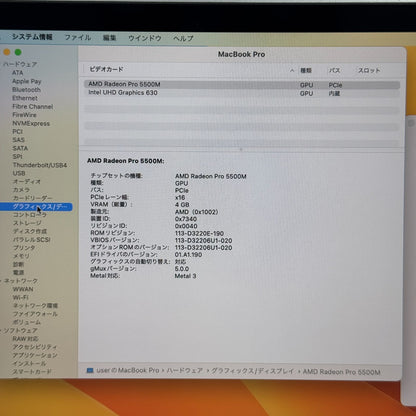Select Bluetooth in the sidebar
This screenshot has height=416, width=416.
point(26,90)
